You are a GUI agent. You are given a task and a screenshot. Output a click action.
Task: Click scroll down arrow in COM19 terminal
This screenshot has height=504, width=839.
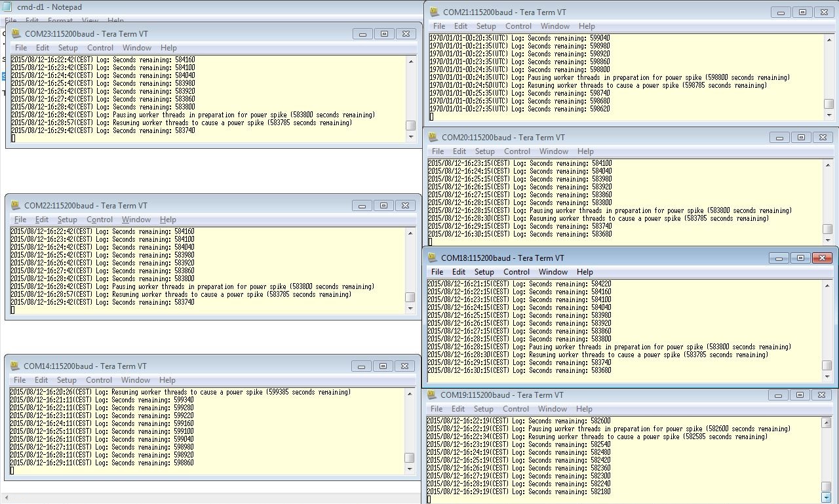coord(827,497)
